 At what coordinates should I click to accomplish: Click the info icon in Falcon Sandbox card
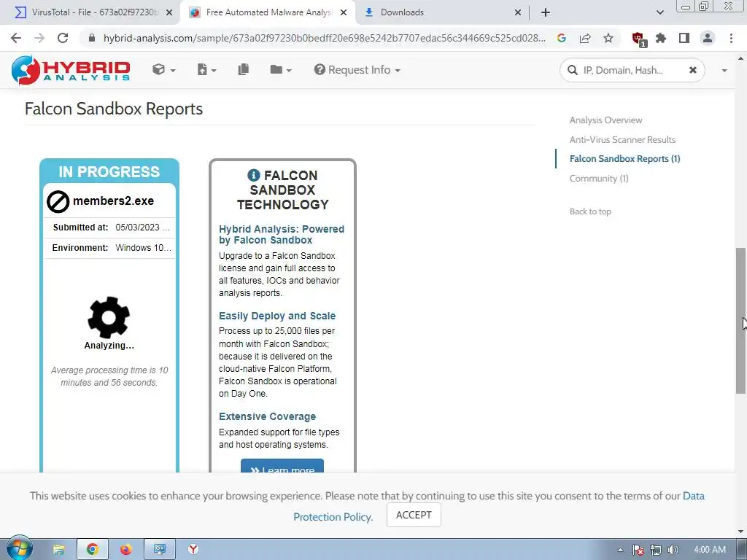coord(253,175)
